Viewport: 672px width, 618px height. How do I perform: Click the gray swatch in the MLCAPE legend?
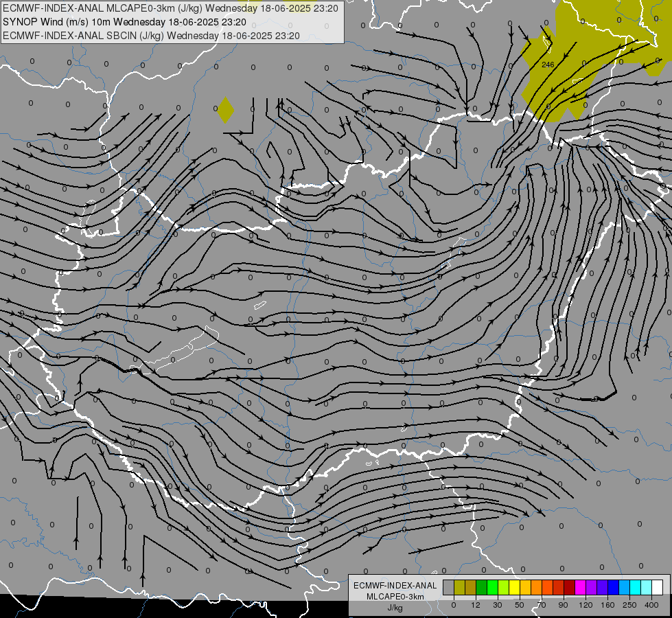tap(449, 588)
